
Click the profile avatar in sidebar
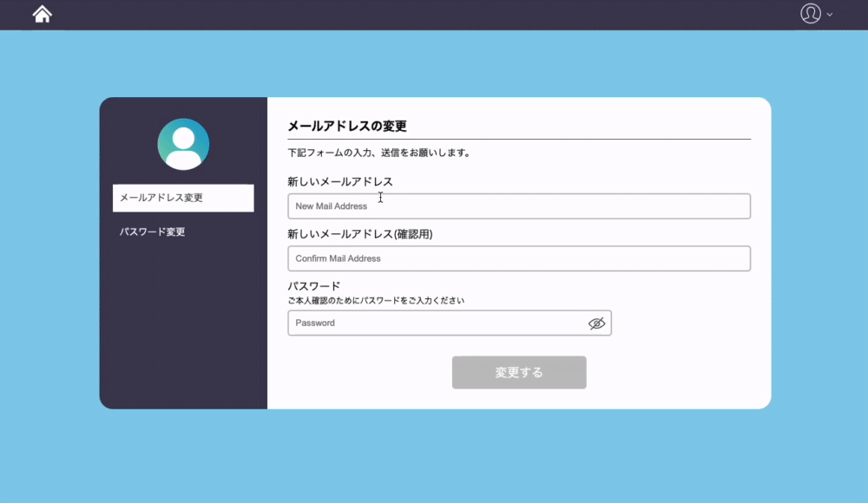[x=183, y=145]
